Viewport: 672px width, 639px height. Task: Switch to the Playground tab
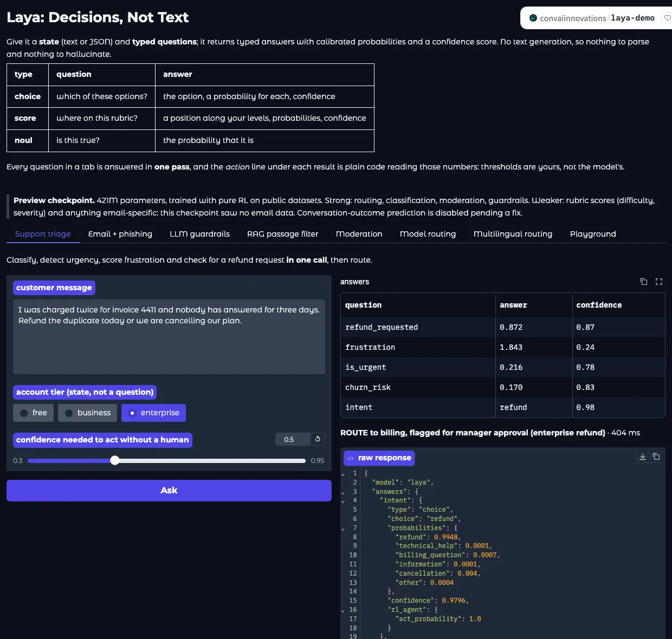click(x=593, y=234)
